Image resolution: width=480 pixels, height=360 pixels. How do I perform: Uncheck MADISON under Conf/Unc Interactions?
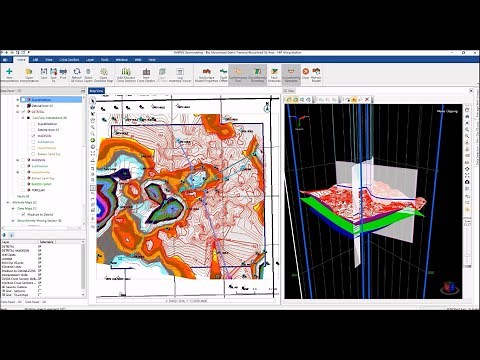click(33, 136)
